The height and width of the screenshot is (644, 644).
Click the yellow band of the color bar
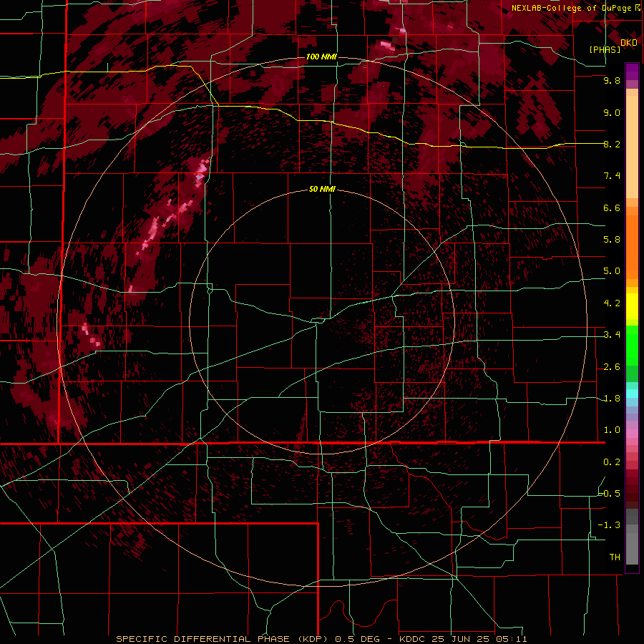[632, 306]
